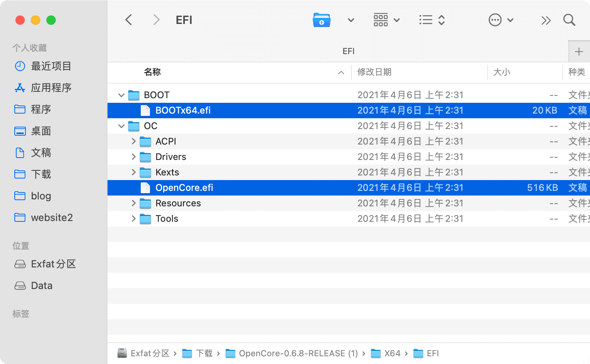Click Exfat分区 in the path bar
Screen dimensions: 590x364
pyautogui.click(x=143, y=353)
